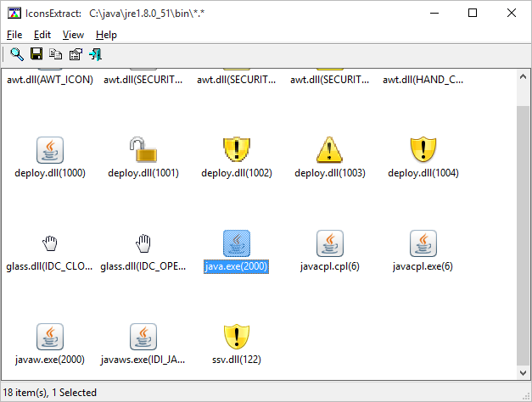Select the javaws.exe(IDI_JA...) Java icon
The width and height of the screenshot is (532, 402).
[143, 337]
